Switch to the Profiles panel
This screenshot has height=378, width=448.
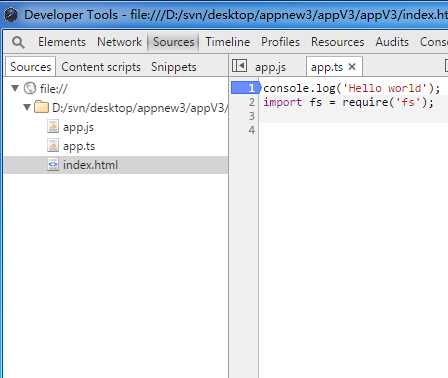pos(280,42)
